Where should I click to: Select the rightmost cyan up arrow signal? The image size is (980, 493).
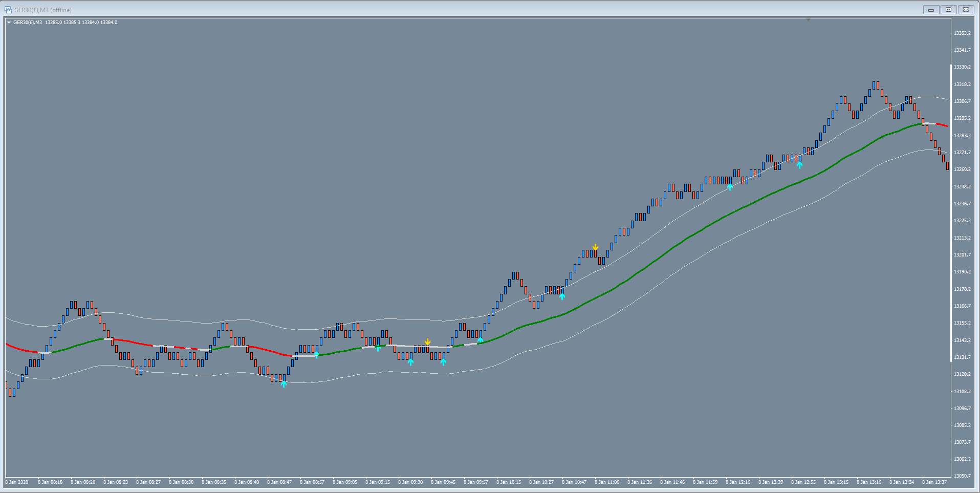799,165
